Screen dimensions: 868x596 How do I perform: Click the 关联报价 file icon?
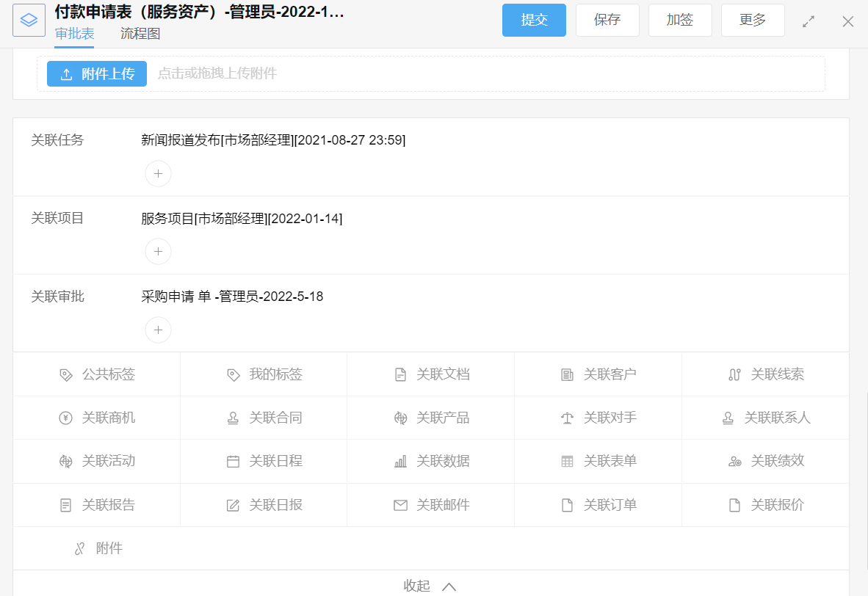734,505
